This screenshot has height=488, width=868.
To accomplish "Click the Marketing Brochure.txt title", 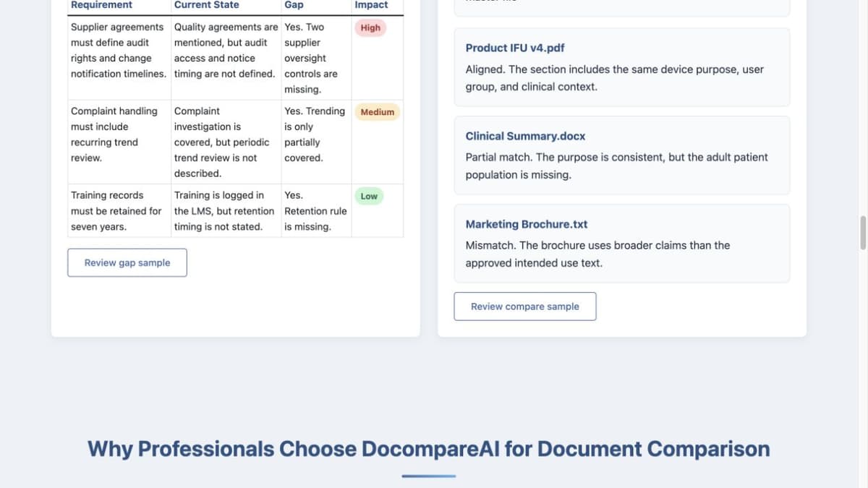I will click(527, 224).
